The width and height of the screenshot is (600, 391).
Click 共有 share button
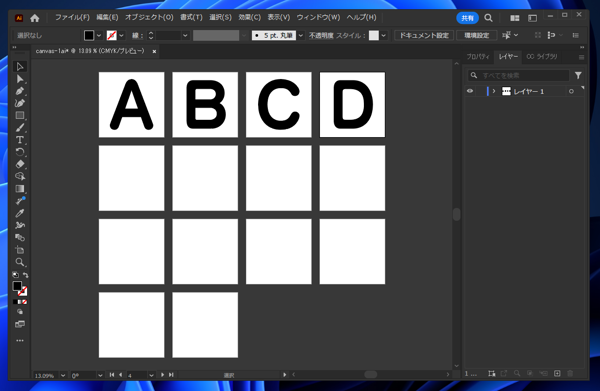tap(467, 18)
